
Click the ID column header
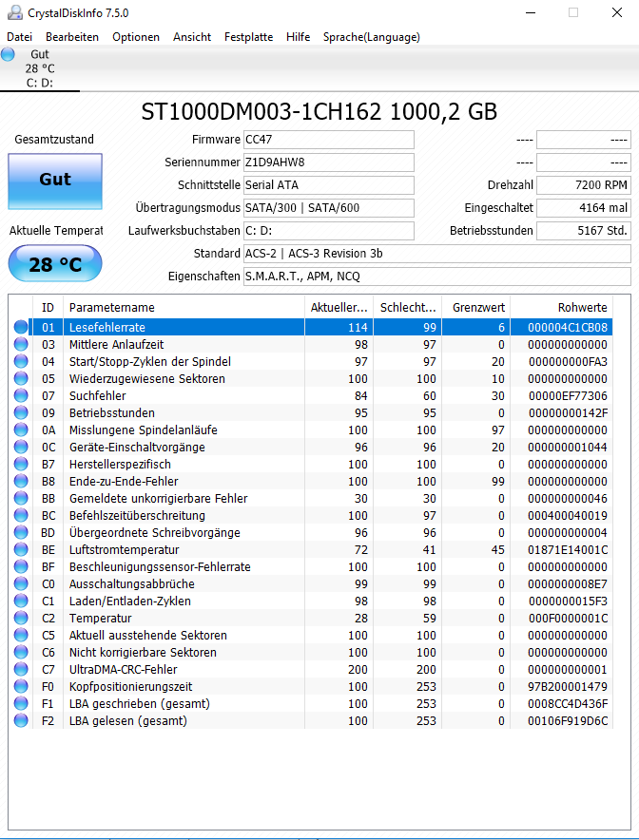pyautogui.click(x=48, y=308)
